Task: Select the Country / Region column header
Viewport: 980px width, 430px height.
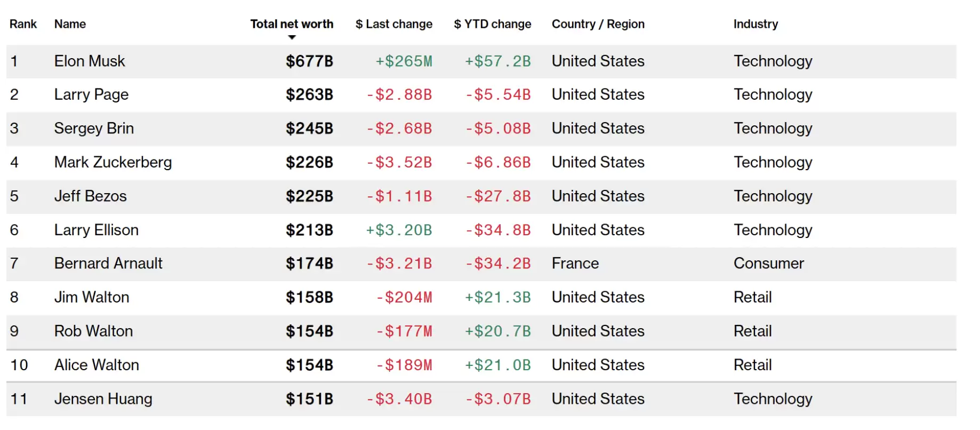Action: [598, 24]
